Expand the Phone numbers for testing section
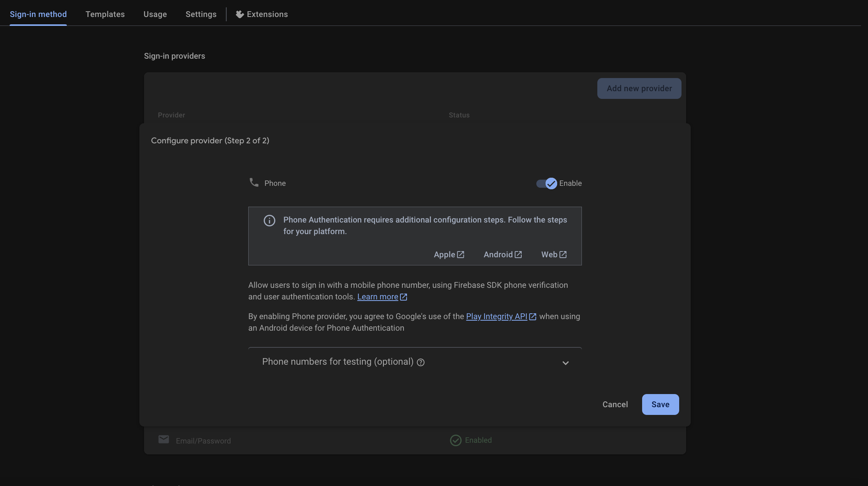Image resolution: width=868 pixels, height=486 pixels. coord(337,362)
